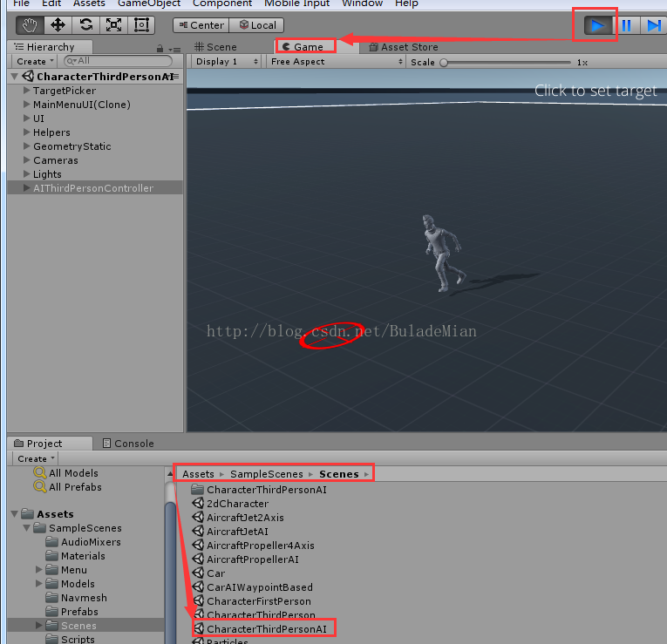Select the Move tool
This screenshot has height=644, width=667.
[58, 25]
